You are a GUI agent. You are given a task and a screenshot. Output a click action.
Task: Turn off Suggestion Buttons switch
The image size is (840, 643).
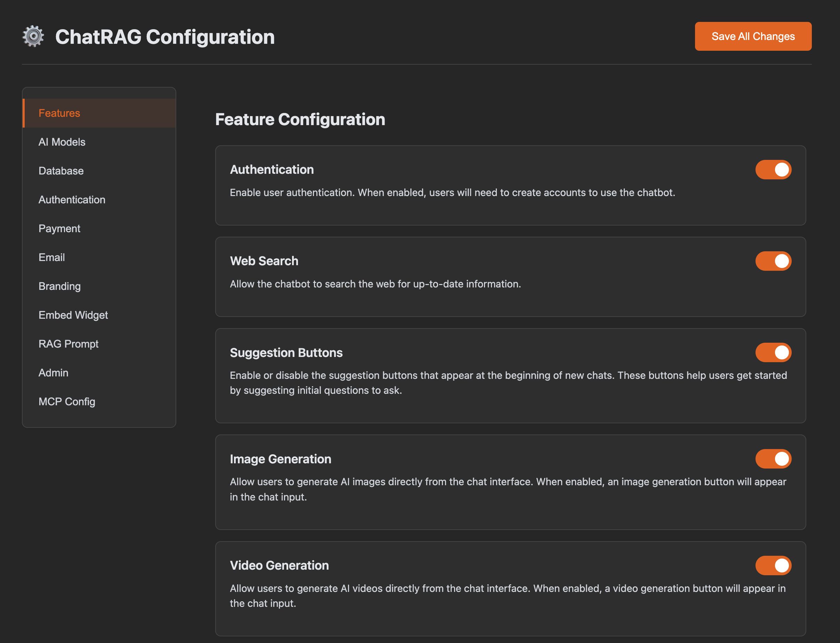773,352
